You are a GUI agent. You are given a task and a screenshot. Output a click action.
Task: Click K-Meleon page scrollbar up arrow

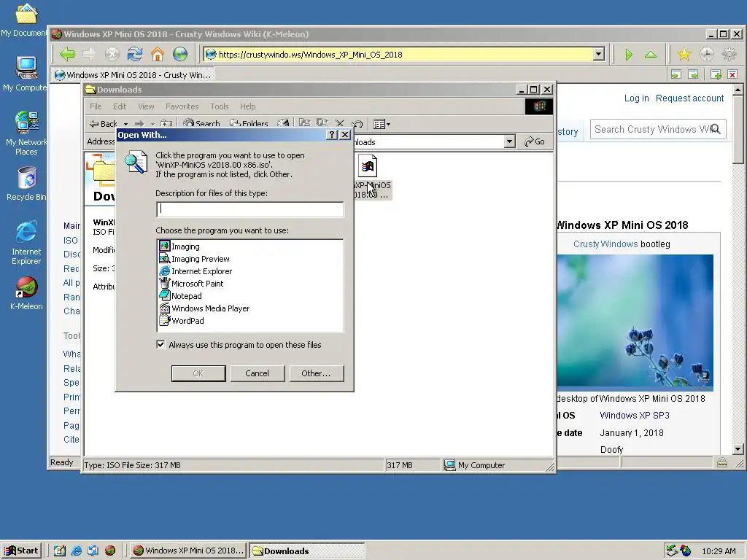[x=738, y=90]
